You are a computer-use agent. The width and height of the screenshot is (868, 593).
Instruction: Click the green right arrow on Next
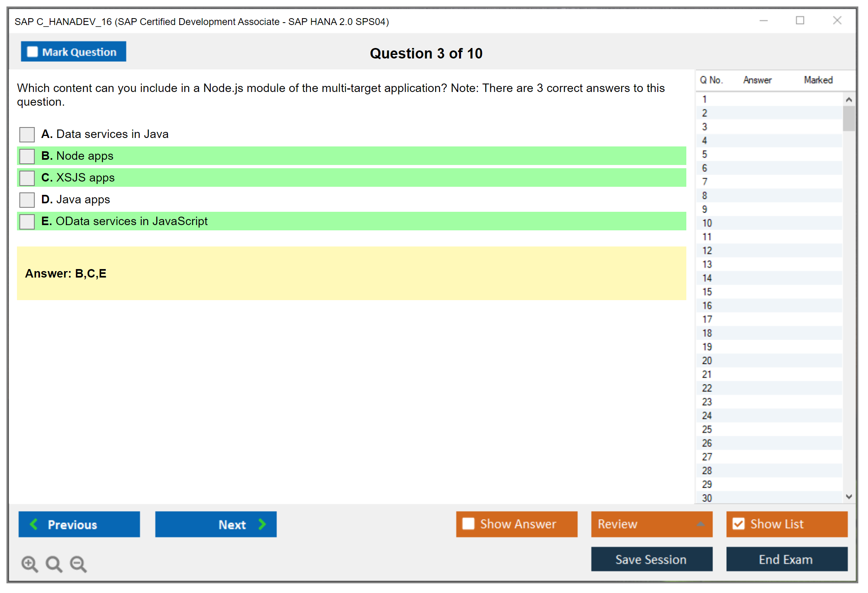pyautogui.click(x=262, y=524)
